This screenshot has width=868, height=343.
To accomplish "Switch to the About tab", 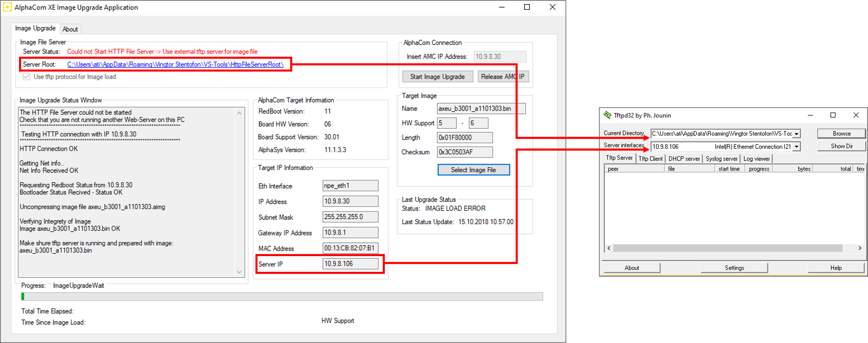I will 70,29.
